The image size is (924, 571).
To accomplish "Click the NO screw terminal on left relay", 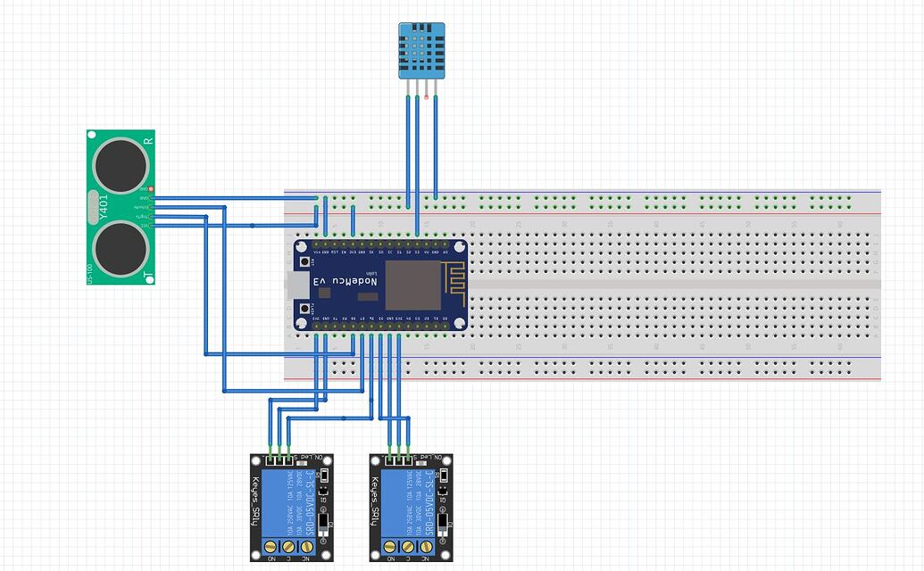I will point(270,546).
